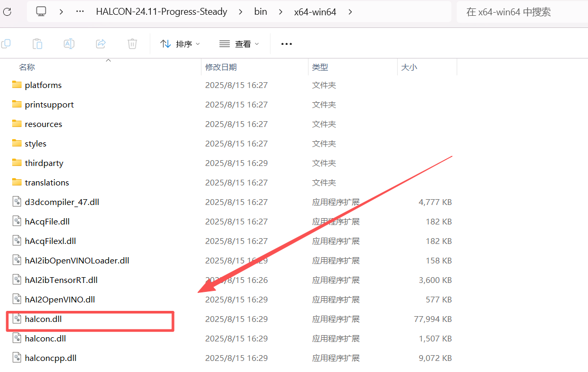The width and height of the screenshot is (588, 372).
Task: Select the styles folder icon
Action: tap(16, 143)
